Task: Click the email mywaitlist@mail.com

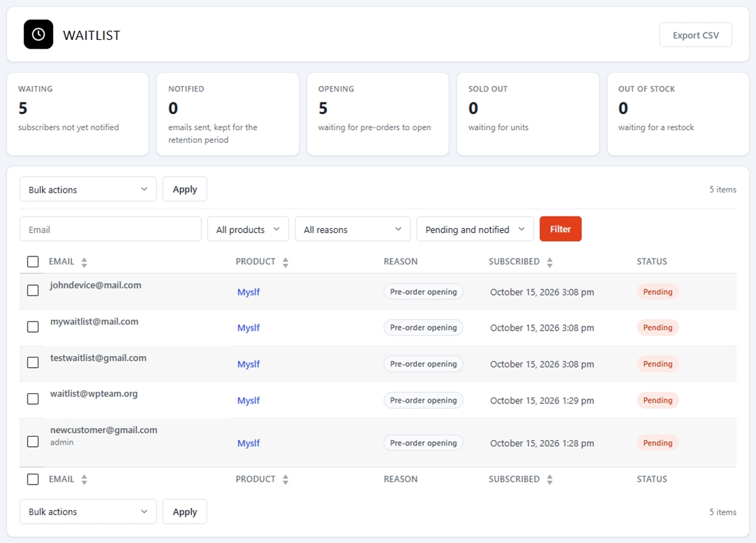Action: pos(94,322)
